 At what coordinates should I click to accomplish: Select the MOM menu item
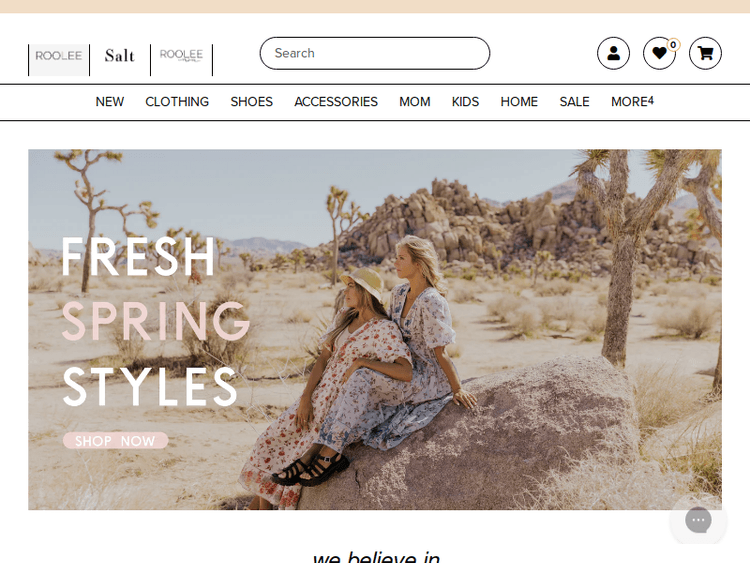coord(415,102)
